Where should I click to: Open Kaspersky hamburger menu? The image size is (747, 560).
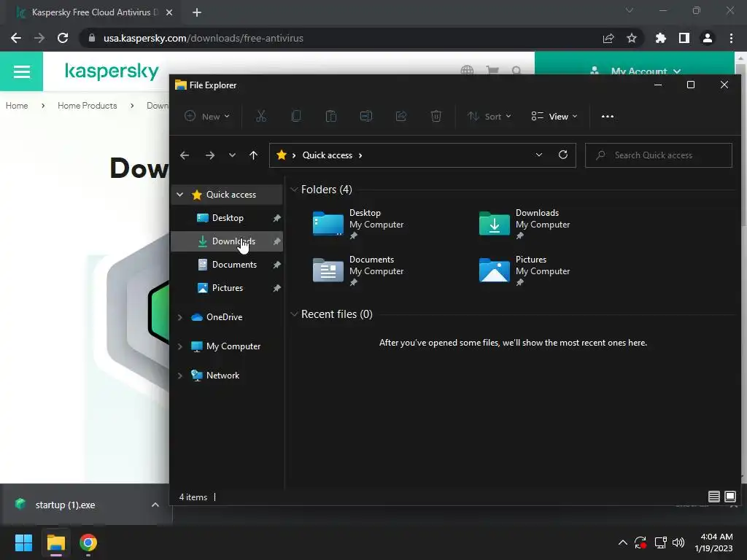click(21, 71)
